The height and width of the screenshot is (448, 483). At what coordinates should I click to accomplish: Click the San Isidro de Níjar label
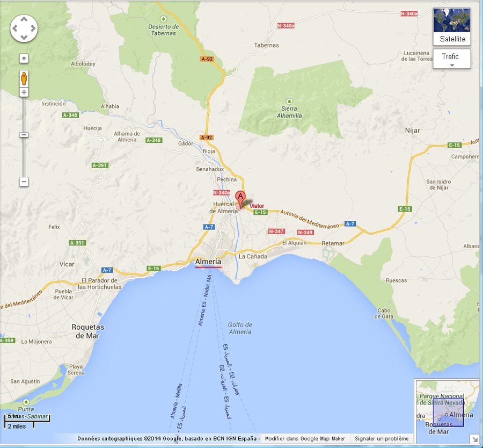(x=438, y=185)
